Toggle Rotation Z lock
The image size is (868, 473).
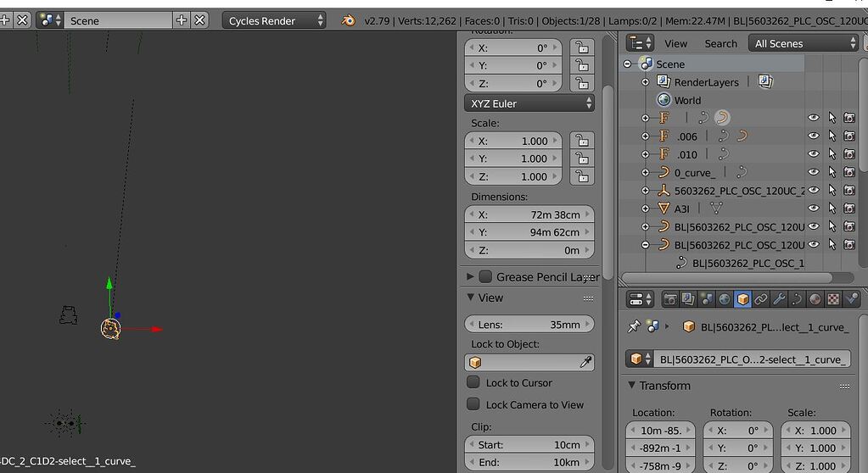pos(582,84)
